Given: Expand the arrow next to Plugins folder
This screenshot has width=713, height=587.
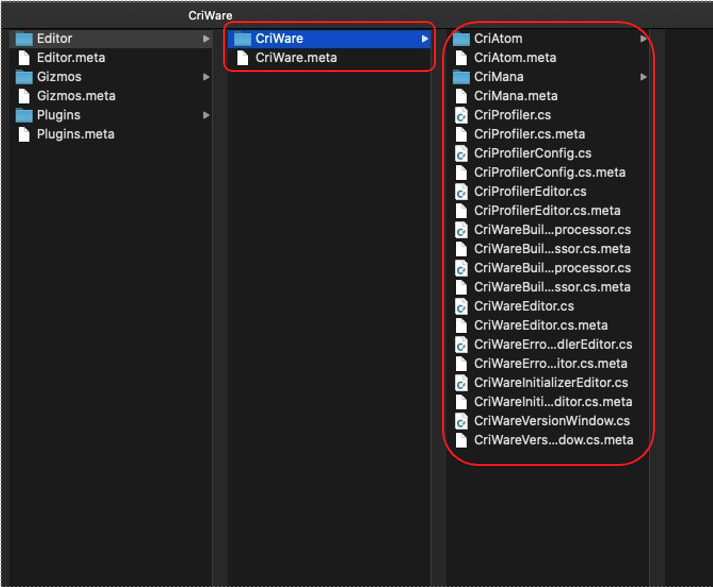Looking at the screenshot, I should pyautogui.click(x=206, y=115).
